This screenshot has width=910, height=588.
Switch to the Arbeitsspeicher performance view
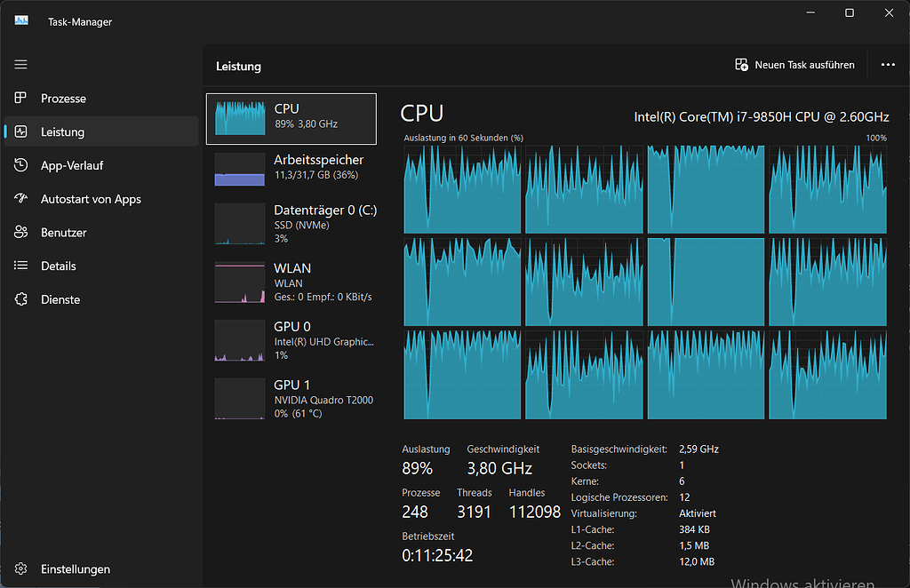point(291,166)
